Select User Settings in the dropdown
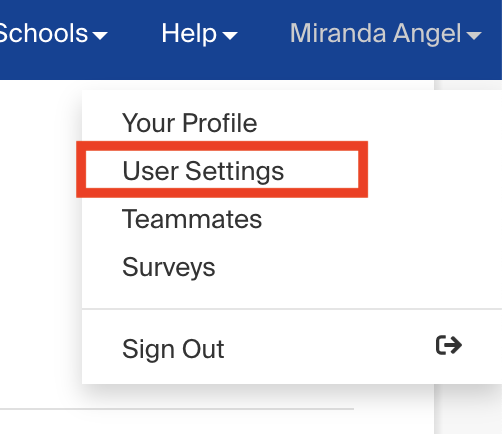Screen dimensions: 502x434 coord(203,171)
